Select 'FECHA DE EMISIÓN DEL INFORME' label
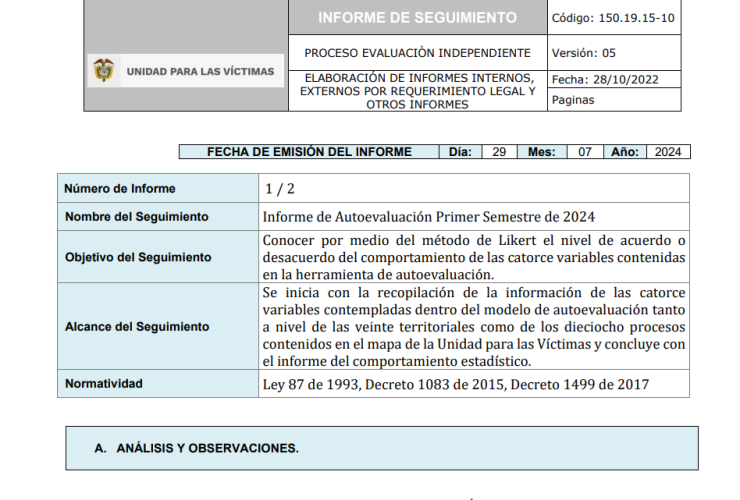Image resolution: width=740 pixels, height=500 pixels. [x=309, y=152]
